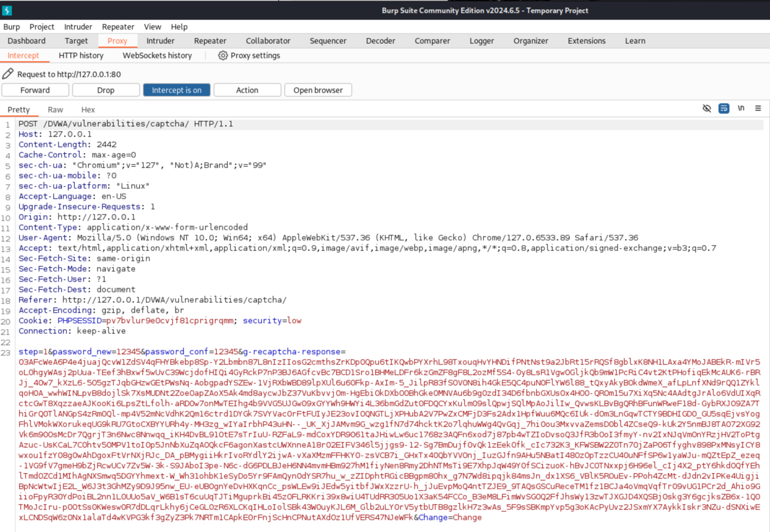Screen dimensions: 770x532
Task: Open the Burp menu
Action: pos(12,27)
